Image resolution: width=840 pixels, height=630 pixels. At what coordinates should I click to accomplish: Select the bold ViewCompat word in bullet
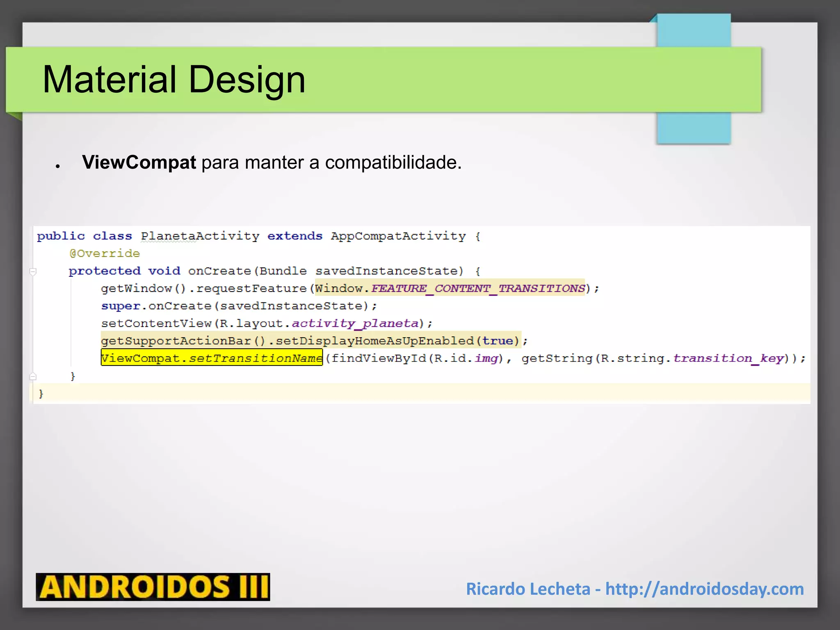click(139, 162)
